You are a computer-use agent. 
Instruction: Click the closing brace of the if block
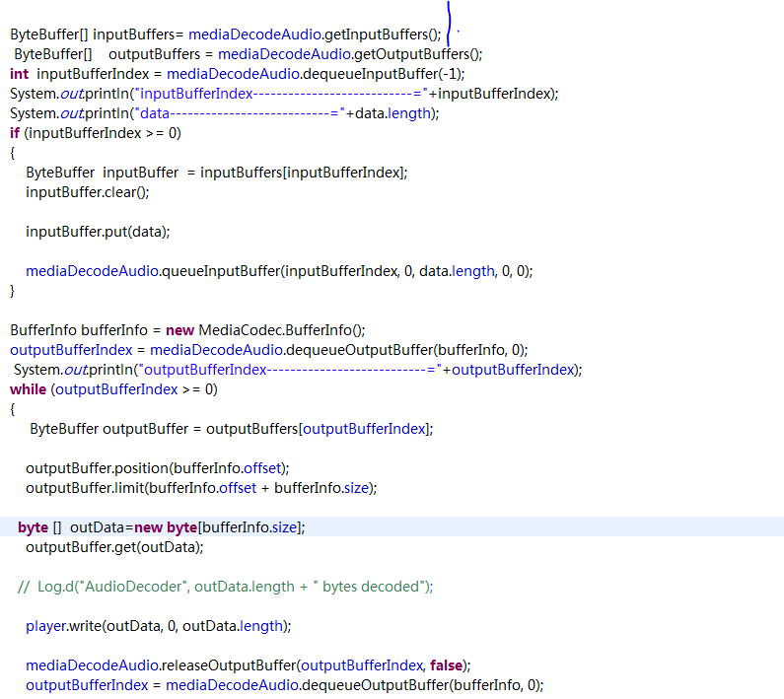coord(13,291)
